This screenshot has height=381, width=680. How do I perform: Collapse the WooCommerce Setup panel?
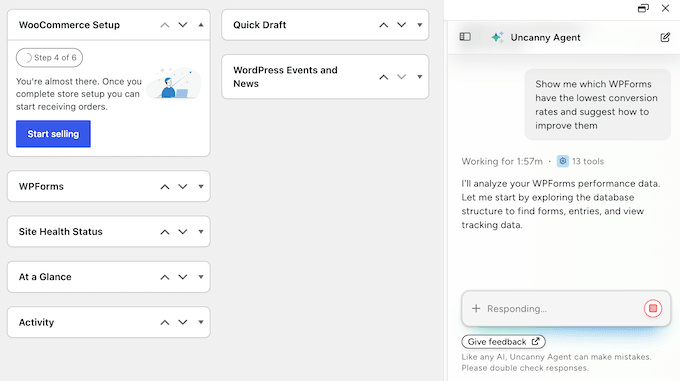[201, 25]
